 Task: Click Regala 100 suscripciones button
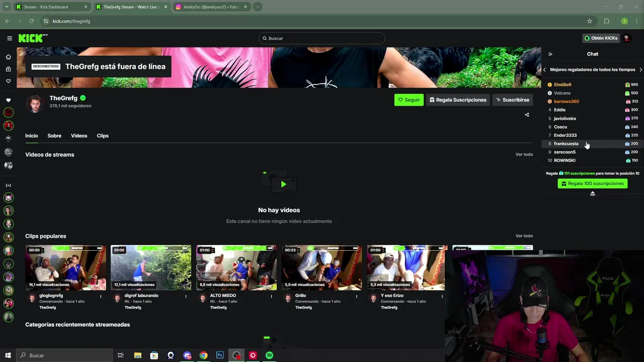(x=593, y=184)
